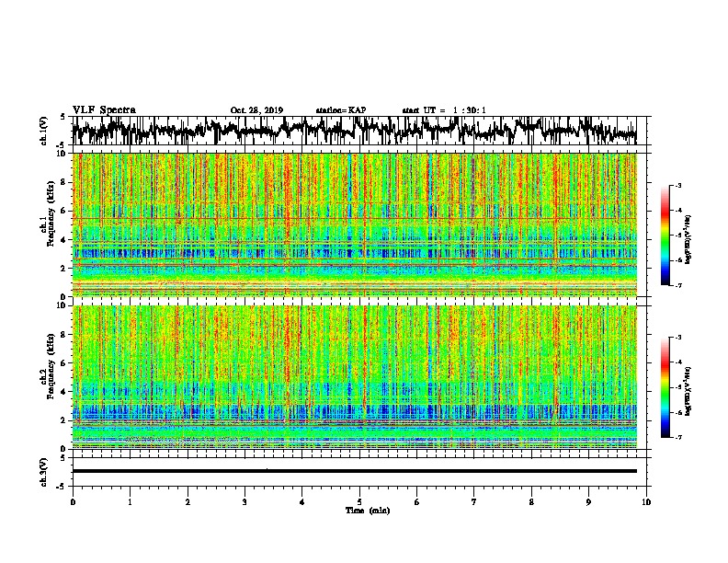Click the time axis tick label "6"
Screen dimensions: 728x563
417,502
